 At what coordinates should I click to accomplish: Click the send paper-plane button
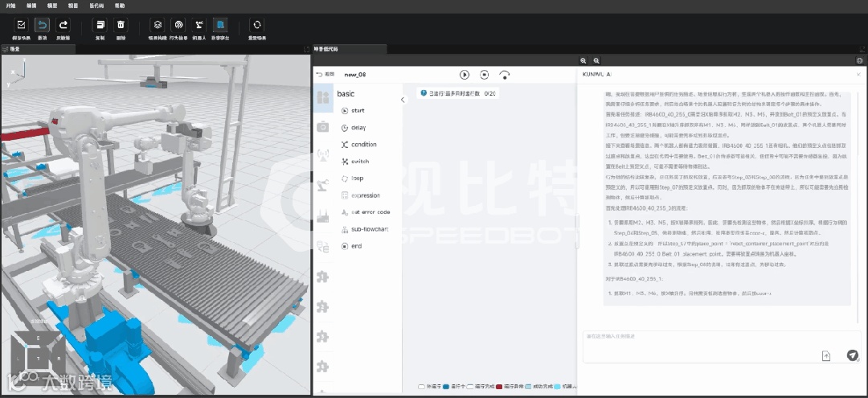853,355
